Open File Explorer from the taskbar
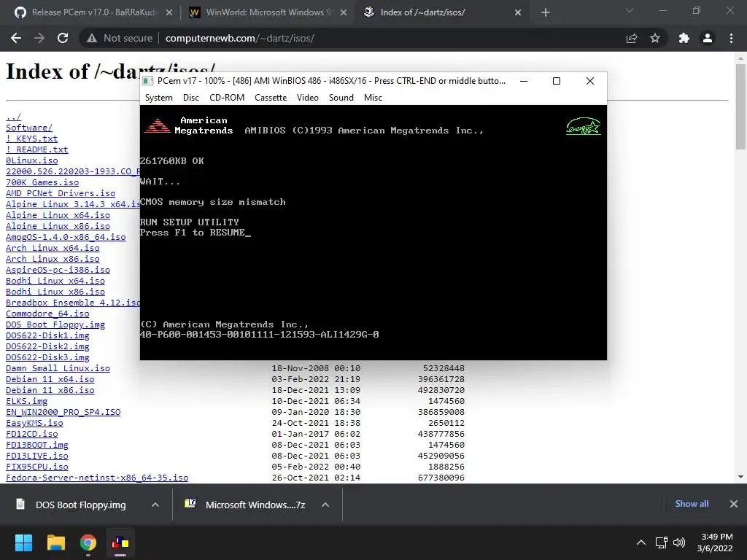Screen dimensions: 747x560 55,542
